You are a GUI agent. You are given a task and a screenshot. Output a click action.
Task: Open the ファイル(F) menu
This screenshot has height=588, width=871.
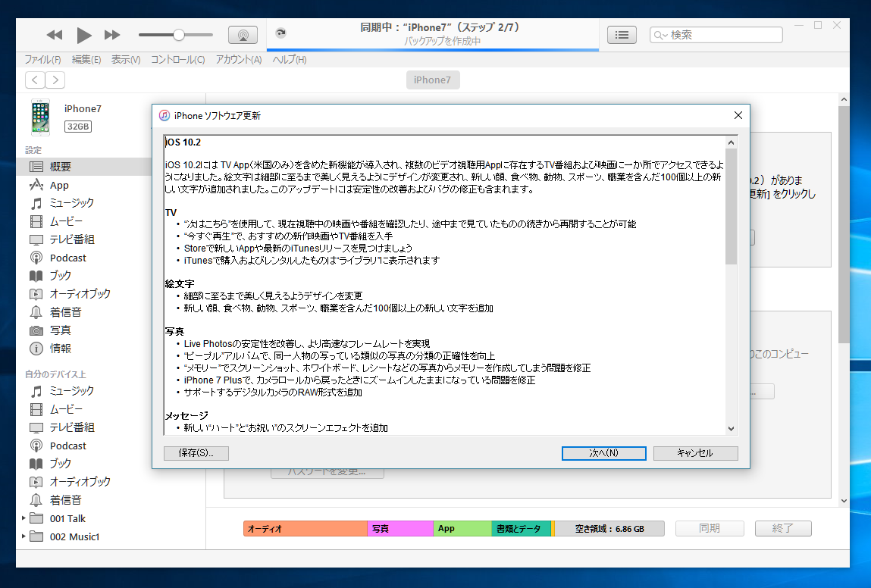point(42,59)
